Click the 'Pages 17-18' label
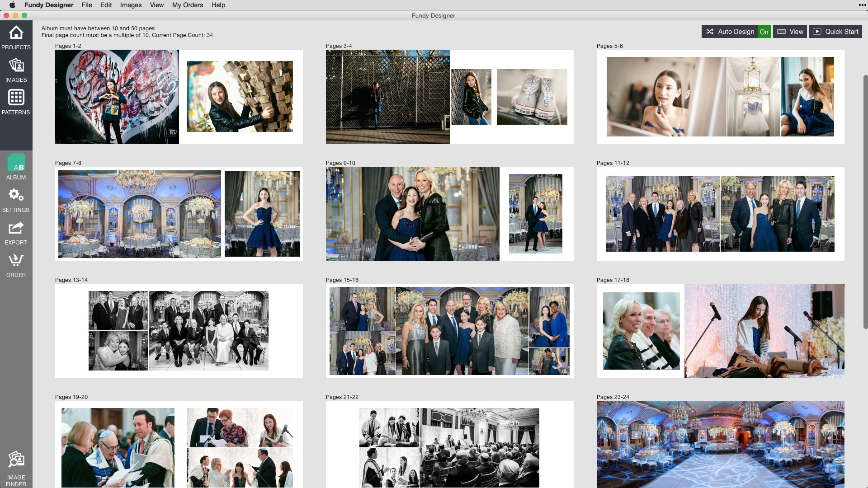This screenshot has height=488, width=868. (x=613, y=280)
